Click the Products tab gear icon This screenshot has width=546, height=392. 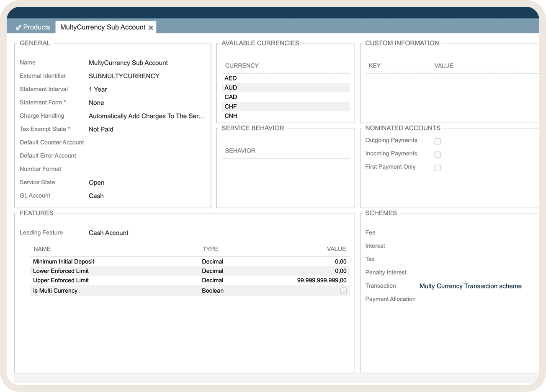point(18,28)
